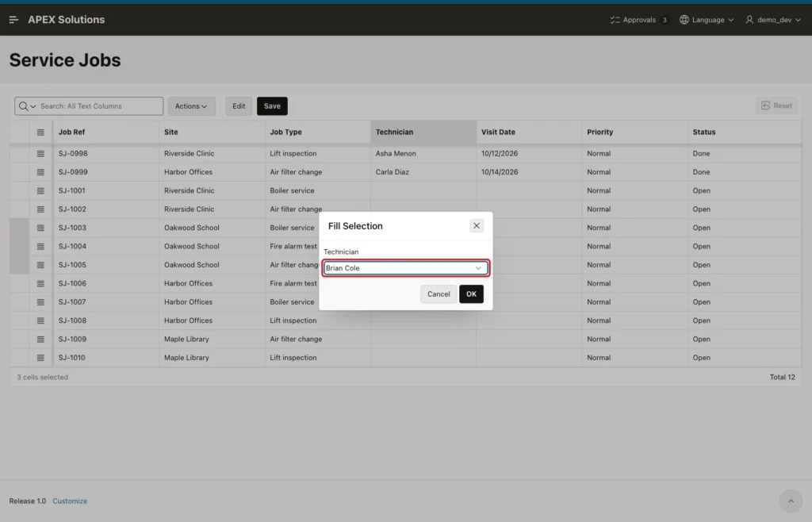Click the Oakwood School cell for SJ-1004
Screen dimensions: 812x522
coord(213,247)
